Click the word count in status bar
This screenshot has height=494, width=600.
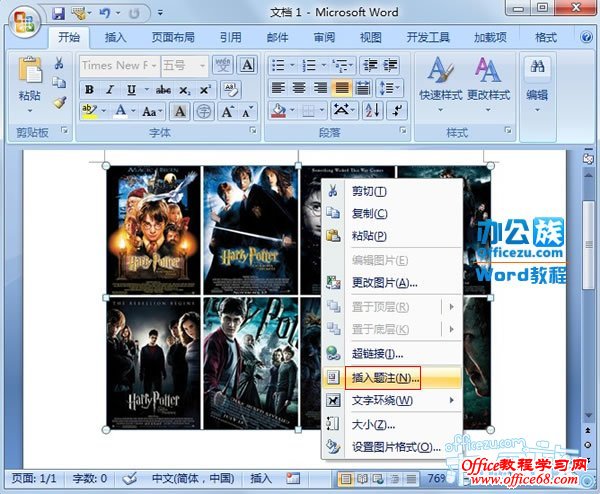90,478
